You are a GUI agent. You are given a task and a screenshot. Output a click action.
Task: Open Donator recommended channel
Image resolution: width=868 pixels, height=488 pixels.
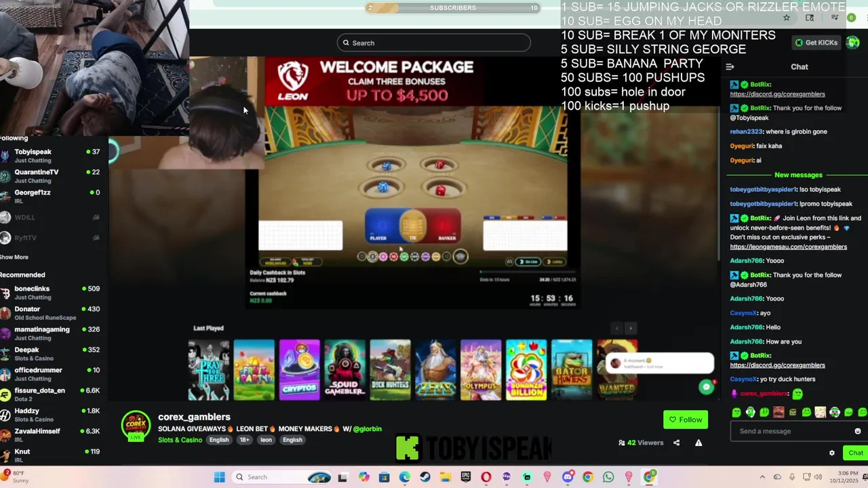[50, 312]
